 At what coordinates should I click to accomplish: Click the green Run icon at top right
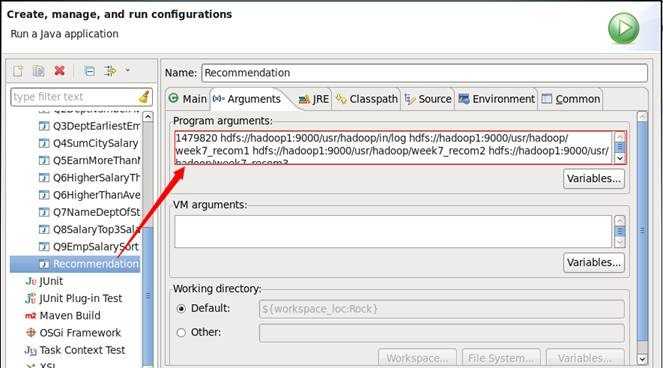click(x=623, y=28)
